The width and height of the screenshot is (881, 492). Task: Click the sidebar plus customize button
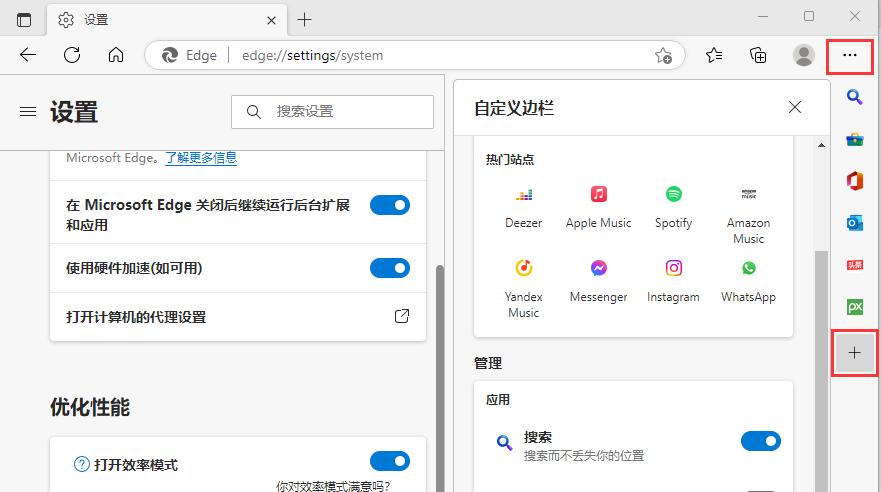click(x=855, y=353)
